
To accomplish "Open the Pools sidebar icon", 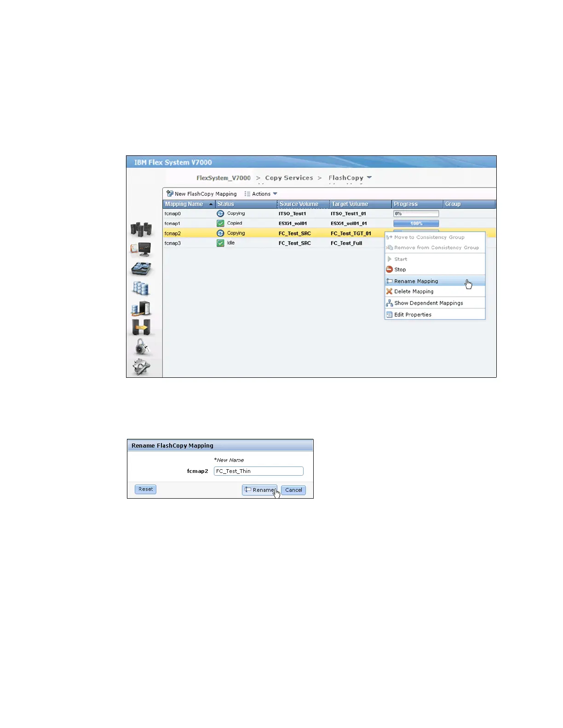I will click(x=141, y=269).
